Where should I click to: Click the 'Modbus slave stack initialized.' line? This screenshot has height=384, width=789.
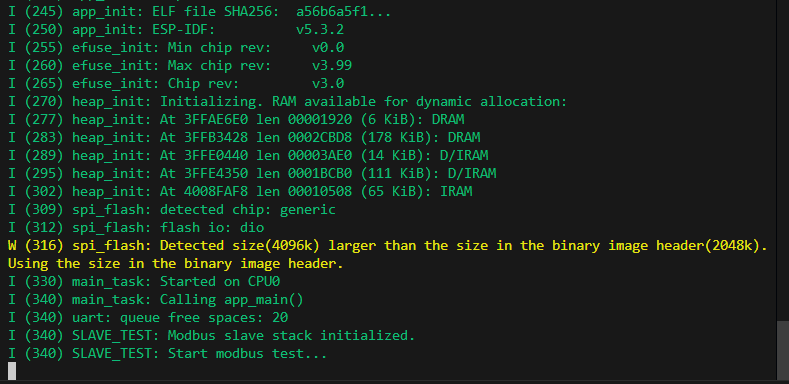[x=211, y=335]
